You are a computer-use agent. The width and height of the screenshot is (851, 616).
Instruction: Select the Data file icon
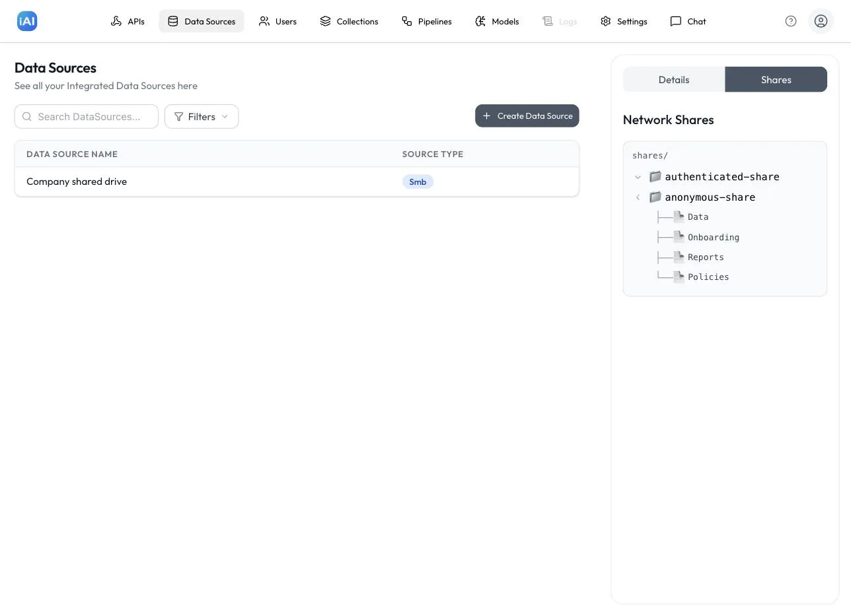point(679,217)
